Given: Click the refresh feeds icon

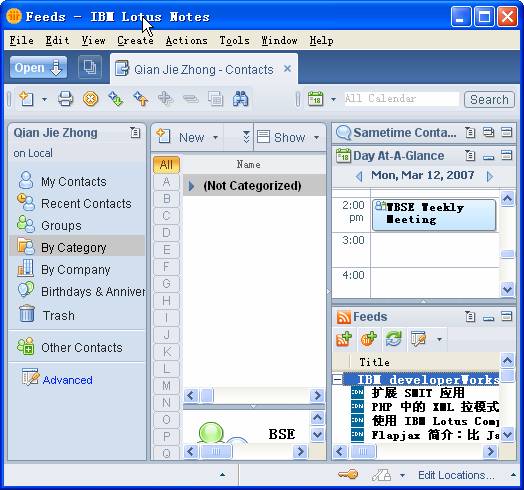Looking at the screenshot, I should click(393, 339).
